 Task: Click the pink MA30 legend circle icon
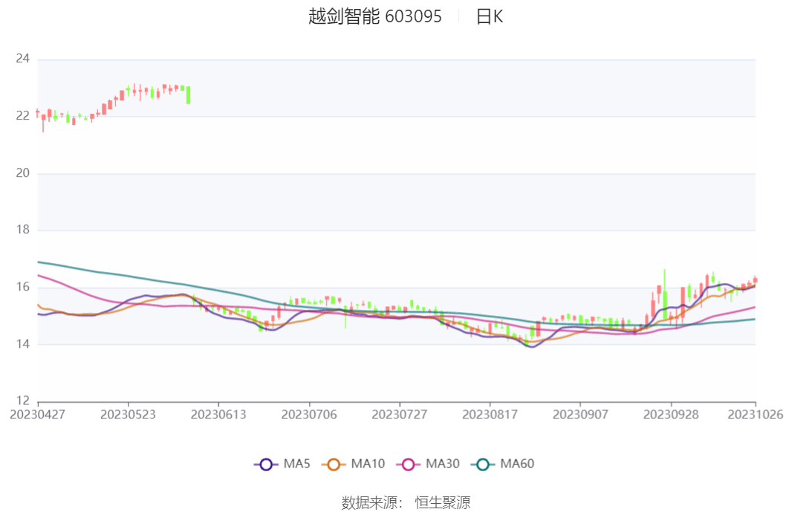click(x=408, y=464)
